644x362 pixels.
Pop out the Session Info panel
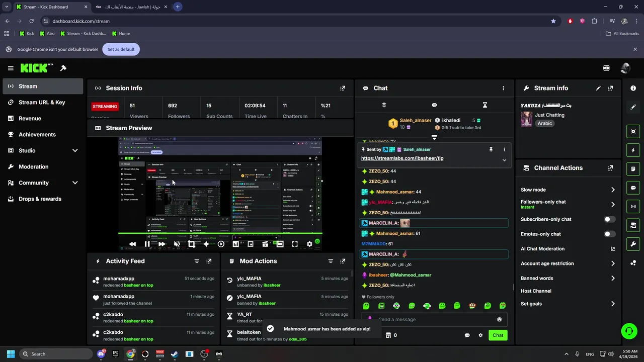pos(343,88)
